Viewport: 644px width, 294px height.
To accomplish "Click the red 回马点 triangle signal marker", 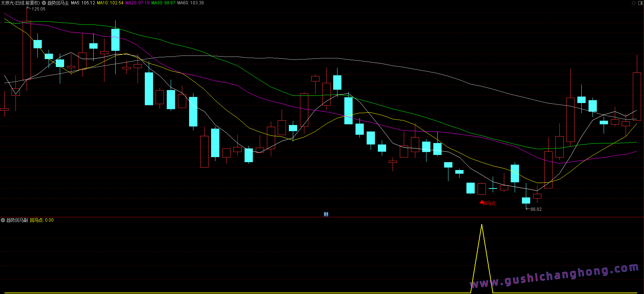I will pyautogui.click(x=482, y=202).
